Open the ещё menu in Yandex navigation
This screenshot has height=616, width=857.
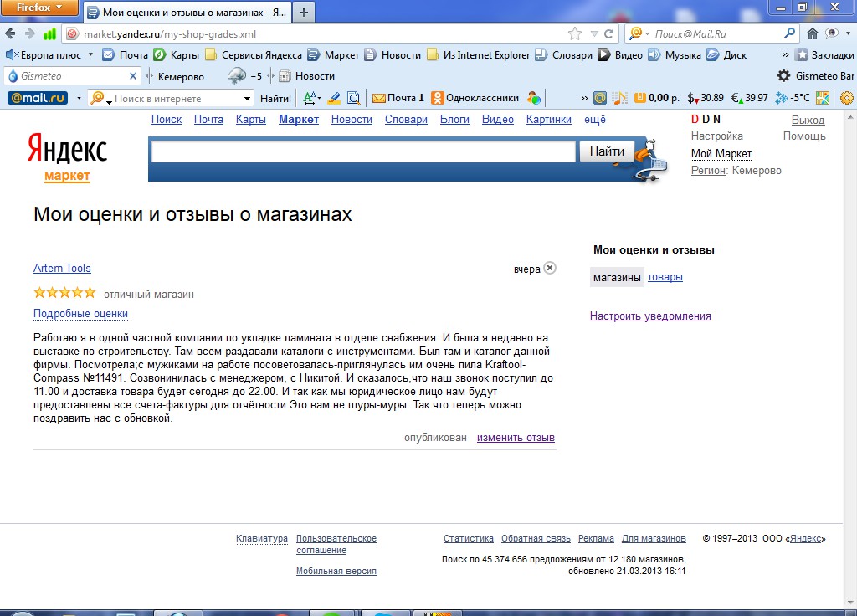[x=595, y=119]
